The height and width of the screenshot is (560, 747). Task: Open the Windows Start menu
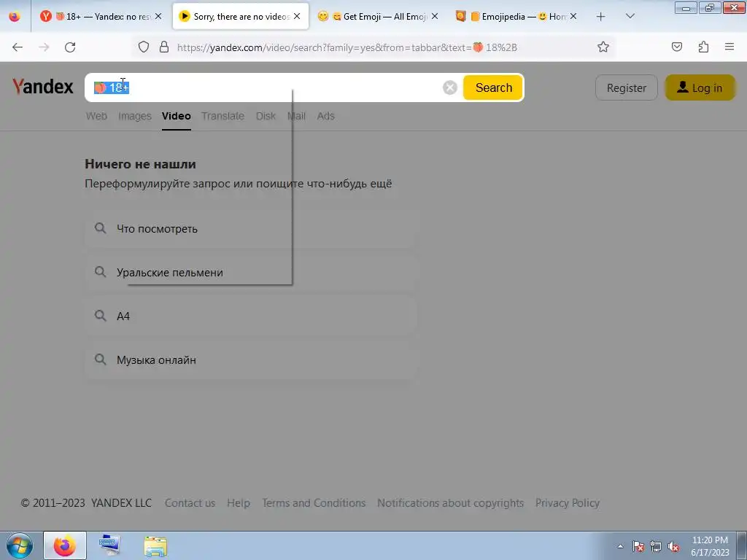[20, 545]
